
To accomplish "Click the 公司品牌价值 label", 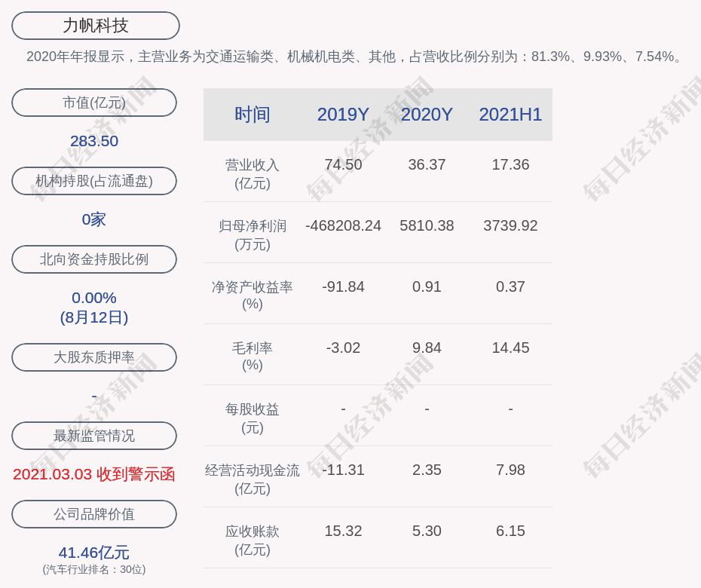I will coord(94,514).
